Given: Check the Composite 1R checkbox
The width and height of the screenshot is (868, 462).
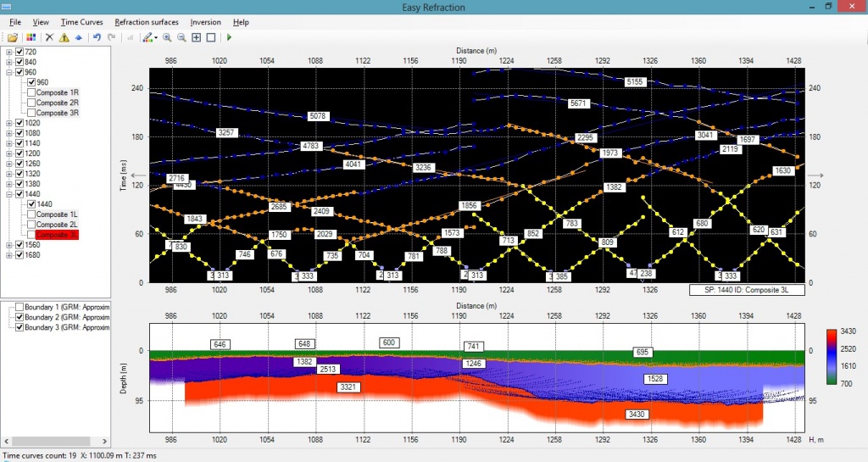Looking at the screenshot, I should [x=31, y=92].
